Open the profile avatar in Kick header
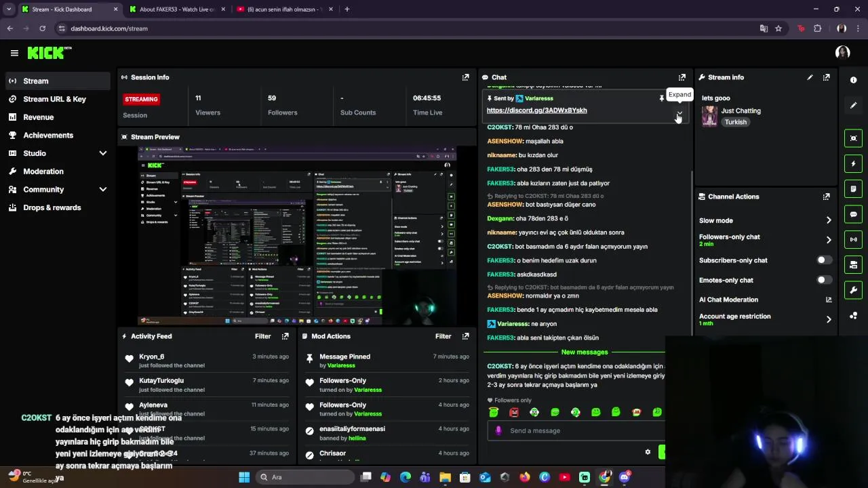The height and width of the screenshot is (488, 868). click(x=842, y=53)
